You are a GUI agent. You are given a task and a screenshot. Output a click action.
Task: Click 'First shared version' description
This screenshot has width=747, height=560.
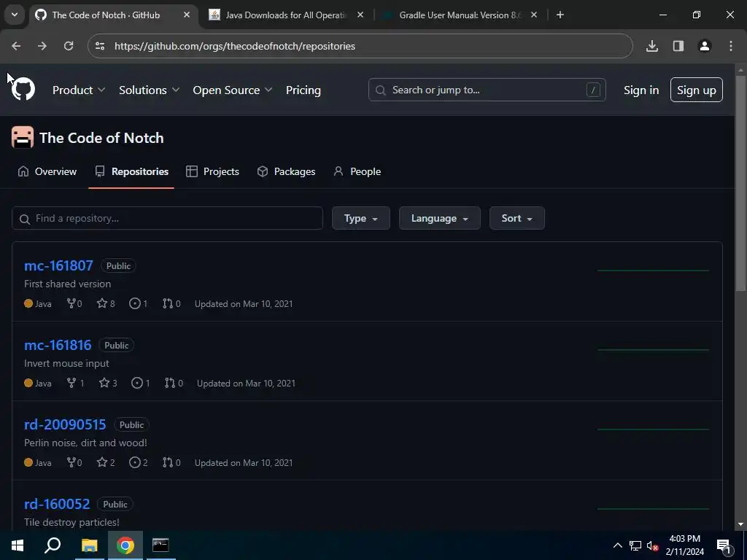tap(68, 284)
